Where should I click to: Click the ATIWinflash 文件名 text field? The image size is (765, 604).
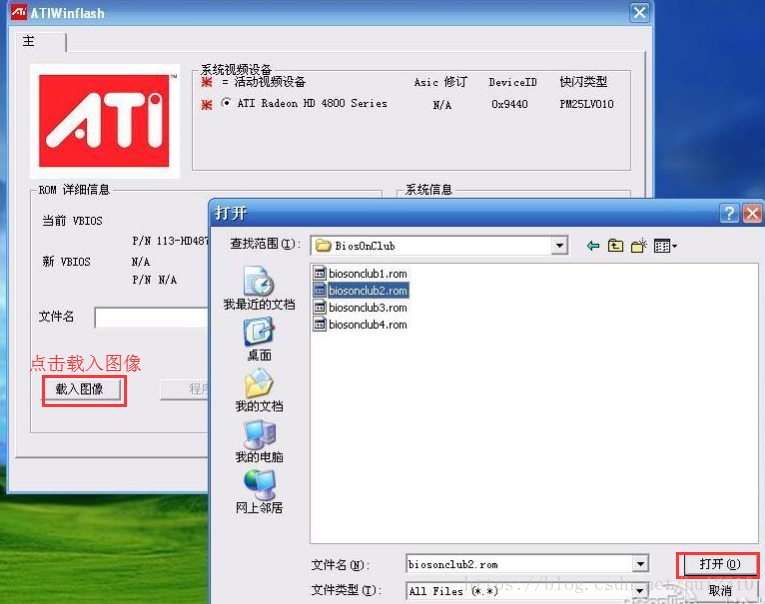[152, 318]
